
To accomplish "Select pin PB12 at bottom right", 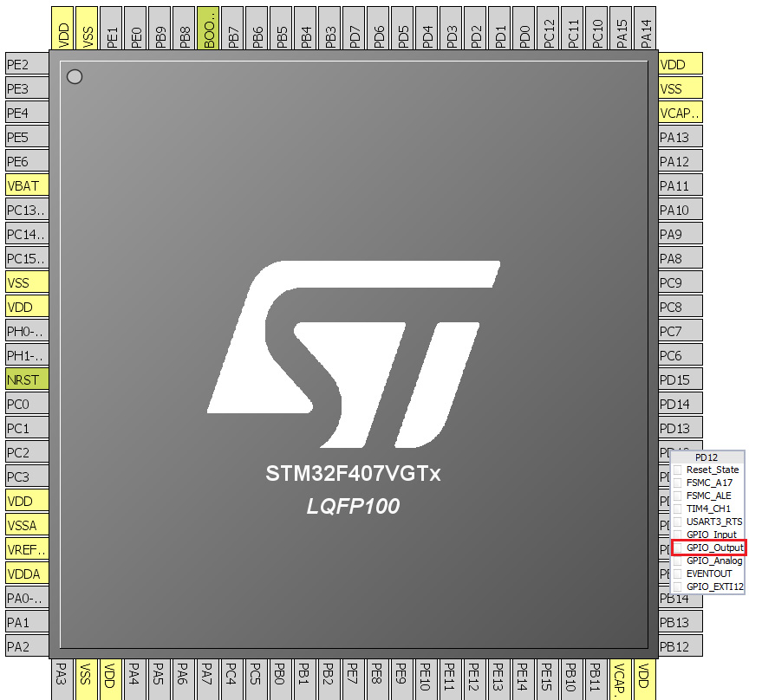I will [681, 646].
